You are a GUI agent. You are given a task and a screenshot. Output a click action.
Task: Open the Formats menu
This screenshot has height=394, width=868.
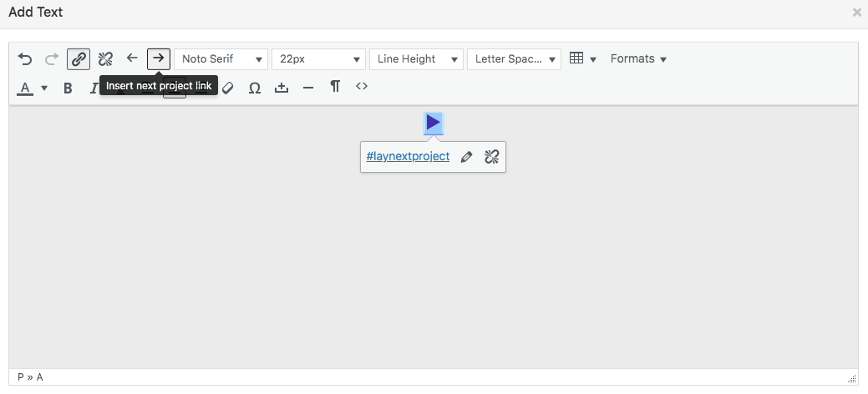click(x=638, y=59)
